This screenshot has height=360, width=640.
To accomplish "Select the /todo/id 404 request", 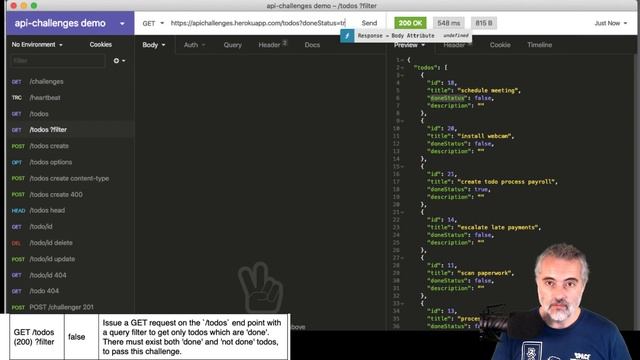I will 70,275.
